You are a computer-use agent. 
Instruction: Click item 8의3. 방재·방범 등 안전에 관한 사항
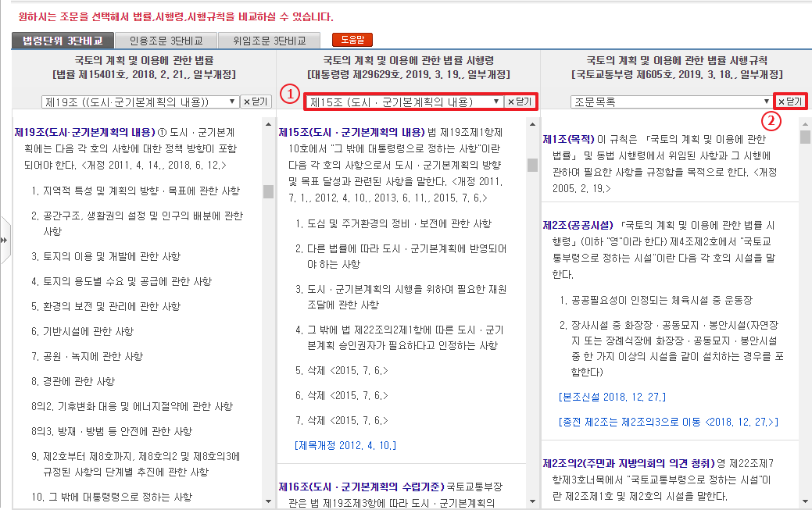click(112, 431)
